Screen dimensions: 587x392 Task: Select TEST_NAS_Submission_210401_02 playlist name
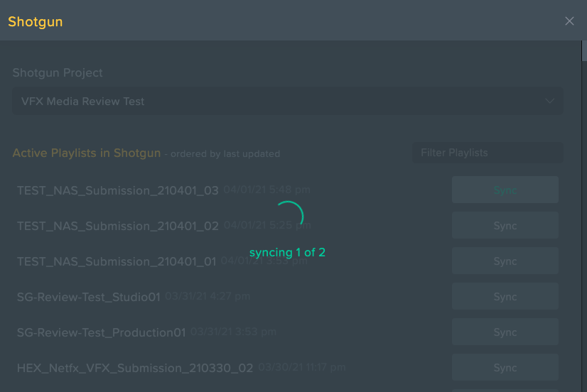tap(117, 226)
